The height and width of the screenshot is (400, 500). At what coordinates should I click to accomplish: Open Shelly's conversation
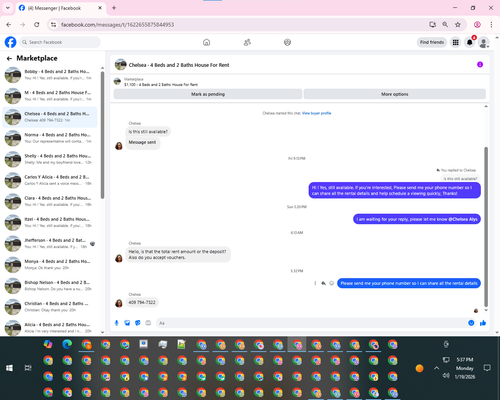[x=50, y=159]
